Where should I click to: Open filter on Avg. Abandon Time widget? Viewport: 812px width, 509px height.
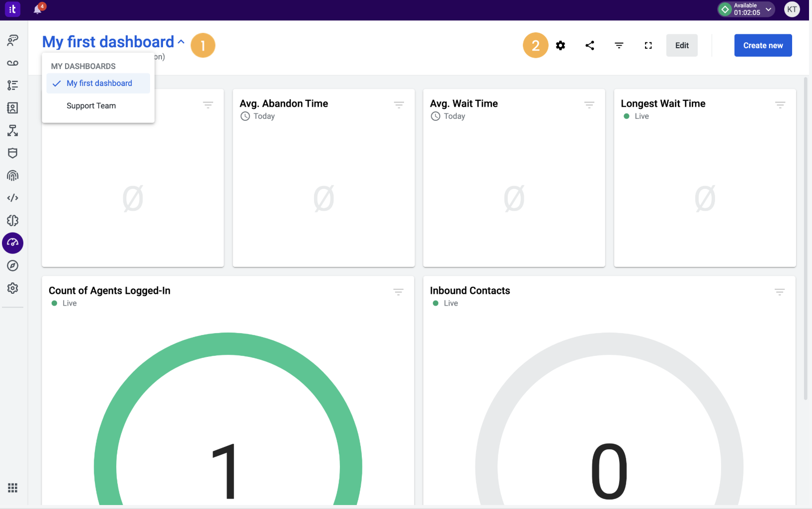(x=399, y=104)
